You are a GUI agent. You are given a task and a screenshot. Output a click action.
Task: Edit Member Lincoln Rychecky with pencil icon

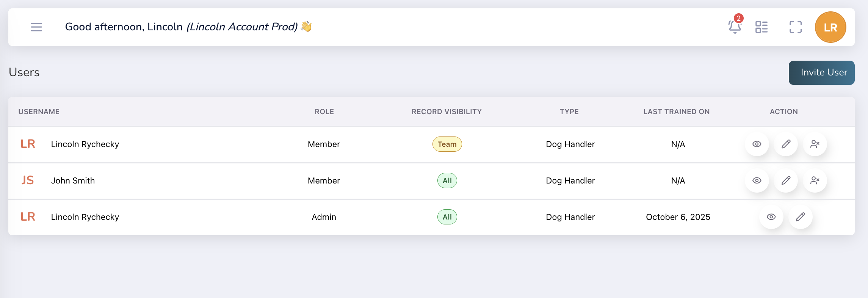click(786, 144)
